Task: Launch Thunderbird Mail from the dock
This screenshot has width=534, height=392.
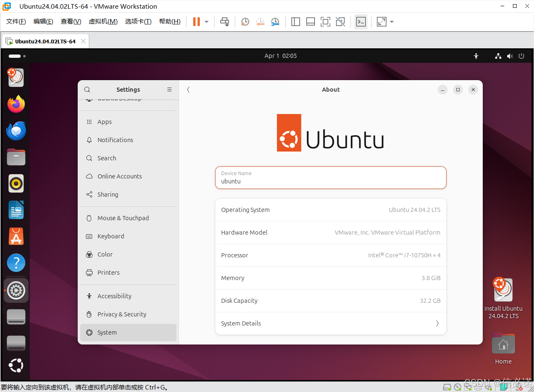Action: pyautogui.click(x=16, y=131)
